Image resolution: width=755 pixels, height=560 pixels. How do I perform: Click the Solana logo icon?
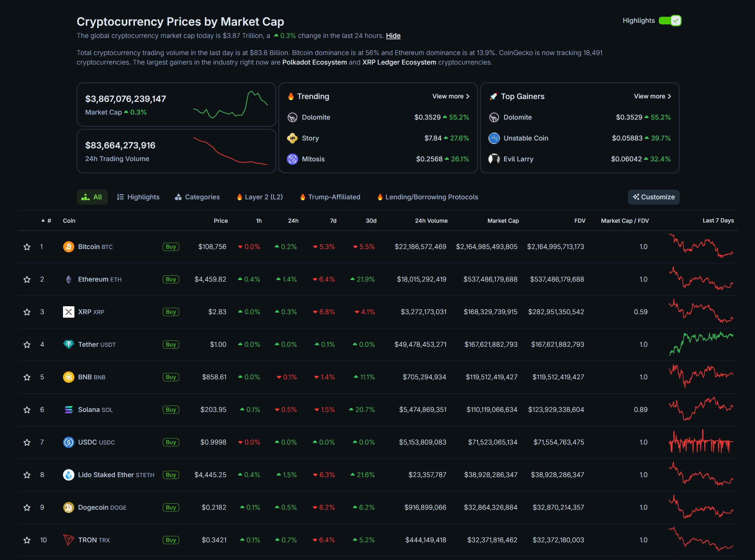click(68, 409)
